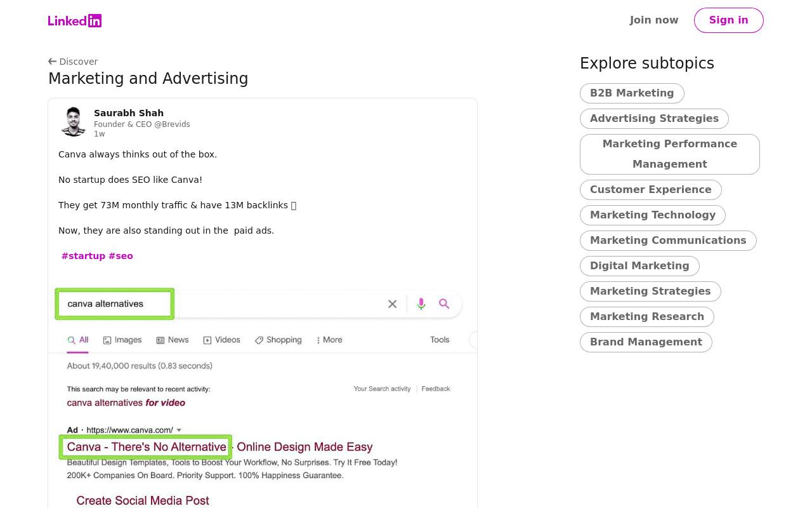Open Marketing Performance Management subtopic
The width and height of the screenshot is (812, 508).
[x=670, y=154]
